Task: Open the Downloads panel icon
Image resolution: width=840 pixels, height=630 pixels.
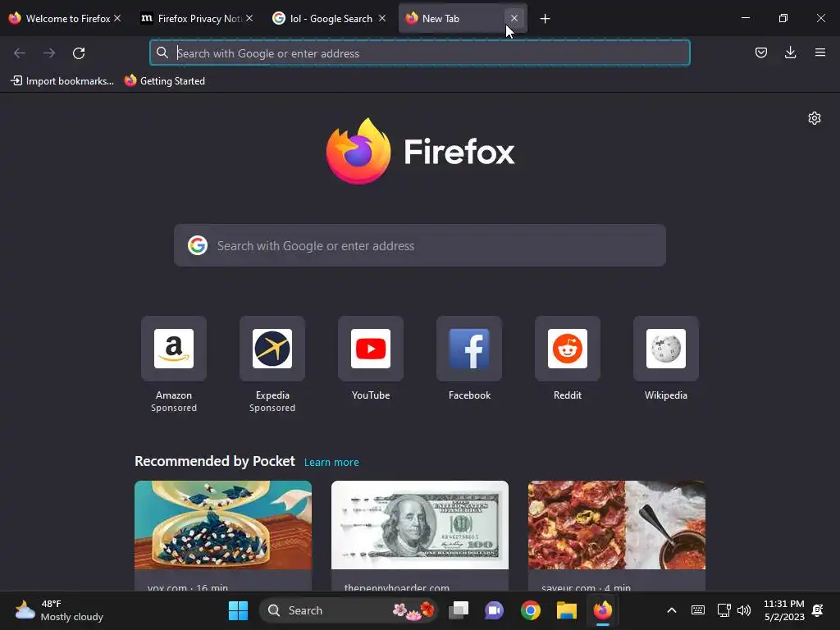Action: 790,52
